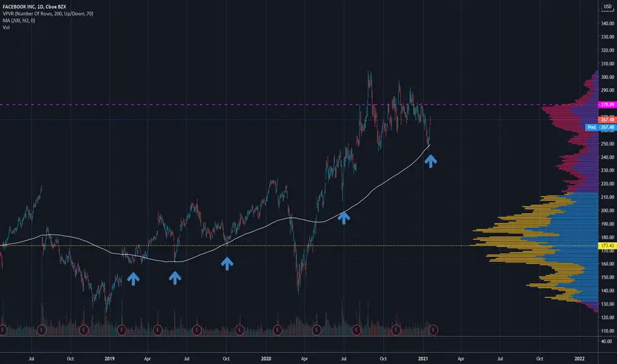
Task: Click the 2022 label on time axis
Action: (x=579, y=359)
